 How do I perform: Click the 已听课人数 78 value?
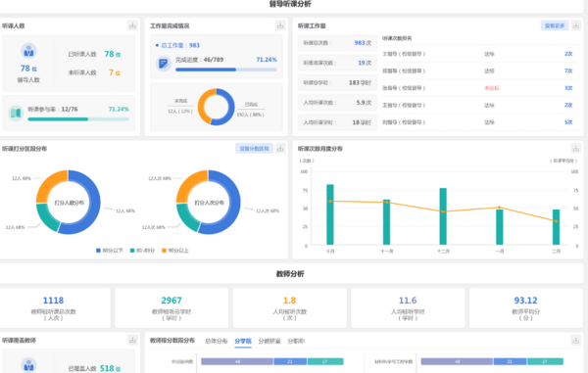(113, 54)
